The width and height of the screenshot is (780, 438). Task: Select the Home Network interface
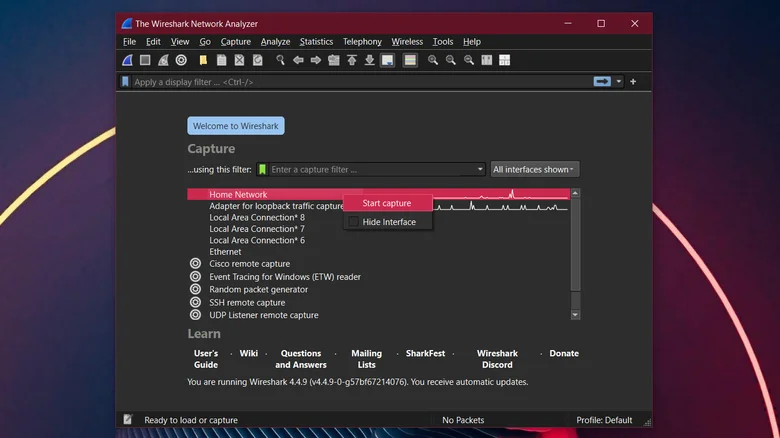click(x=378, y=195)
